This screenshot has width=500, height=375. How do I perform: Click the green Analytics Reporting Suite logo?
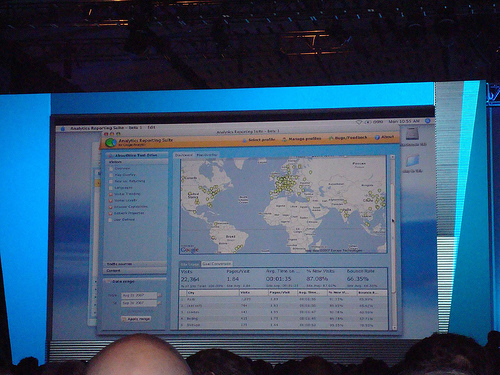click(110, 142)
